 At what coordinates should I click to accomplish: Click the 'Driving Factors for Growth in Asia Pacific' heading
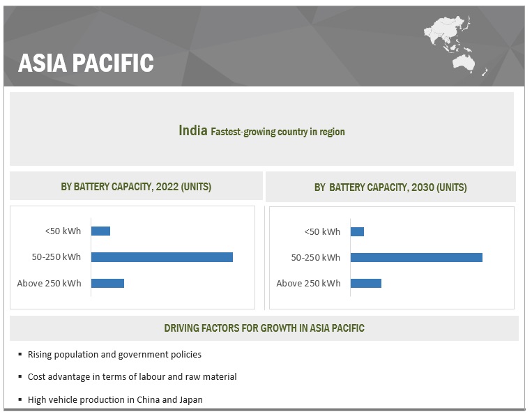tap(264, 328)
